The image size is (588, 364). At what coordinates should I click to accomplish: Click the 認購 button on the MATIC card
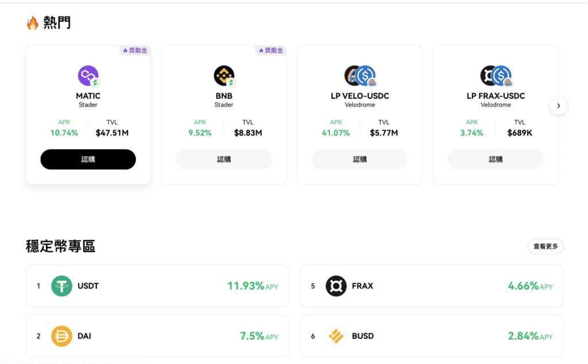pos(87,159)
